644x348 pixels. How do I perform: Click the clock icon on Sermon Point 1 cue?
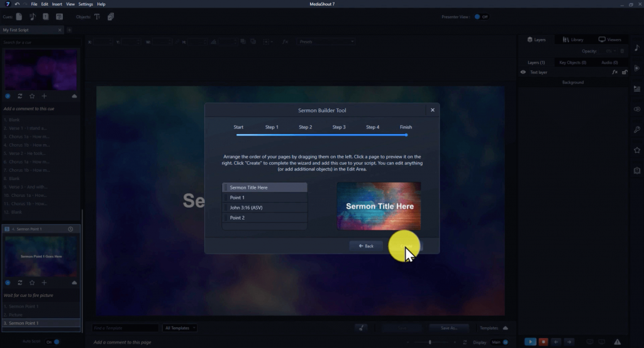70,229
